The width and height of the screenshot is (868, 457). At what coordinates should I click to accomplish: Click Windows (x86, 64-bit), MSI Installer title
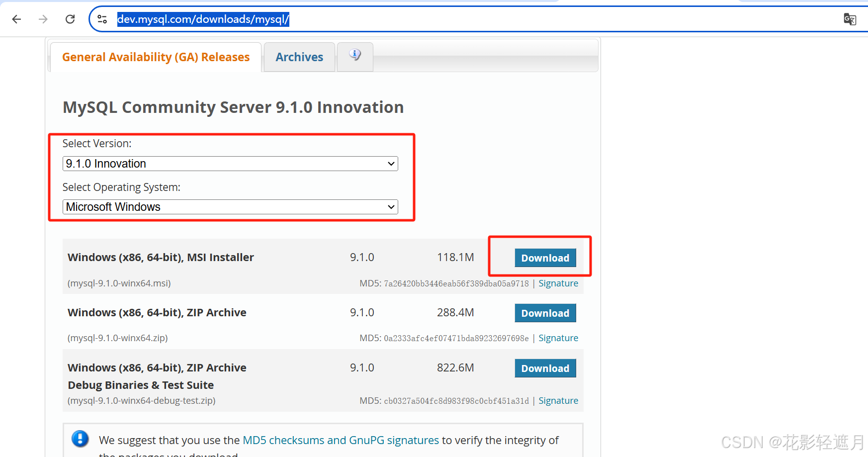pyautogui.click(x=161, y=257)
